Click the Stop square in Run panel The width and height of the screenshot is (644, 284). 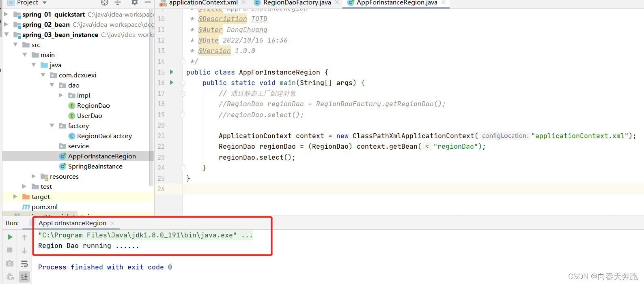click(10, 250)
